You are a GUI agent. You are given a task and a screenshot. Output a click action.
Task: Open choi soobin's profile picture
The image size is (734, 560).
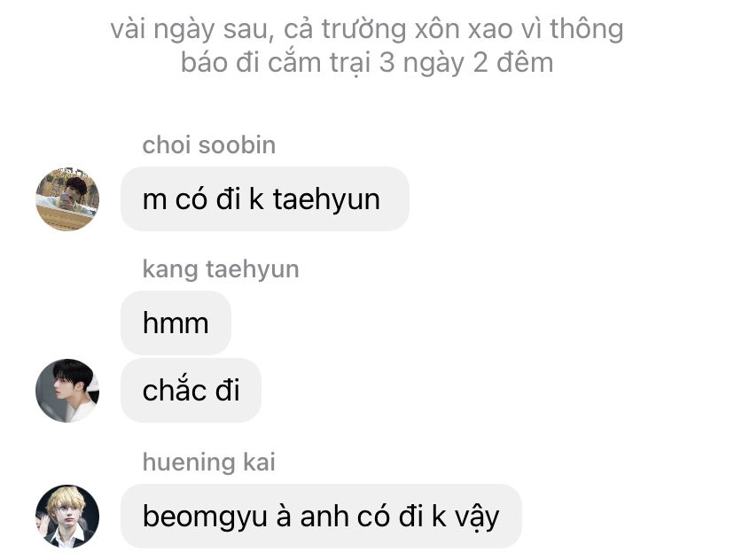coord(67,199)
